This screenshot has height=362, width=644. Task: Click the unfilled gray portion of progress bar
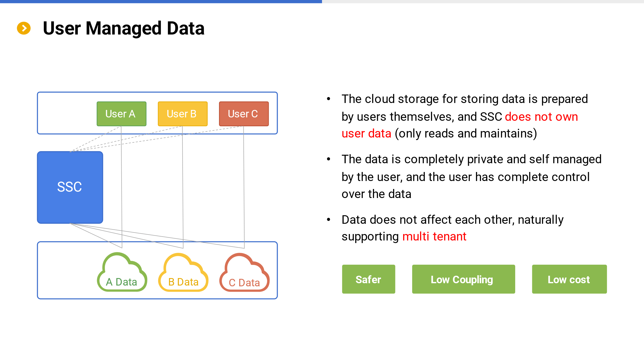click(483, 2)
